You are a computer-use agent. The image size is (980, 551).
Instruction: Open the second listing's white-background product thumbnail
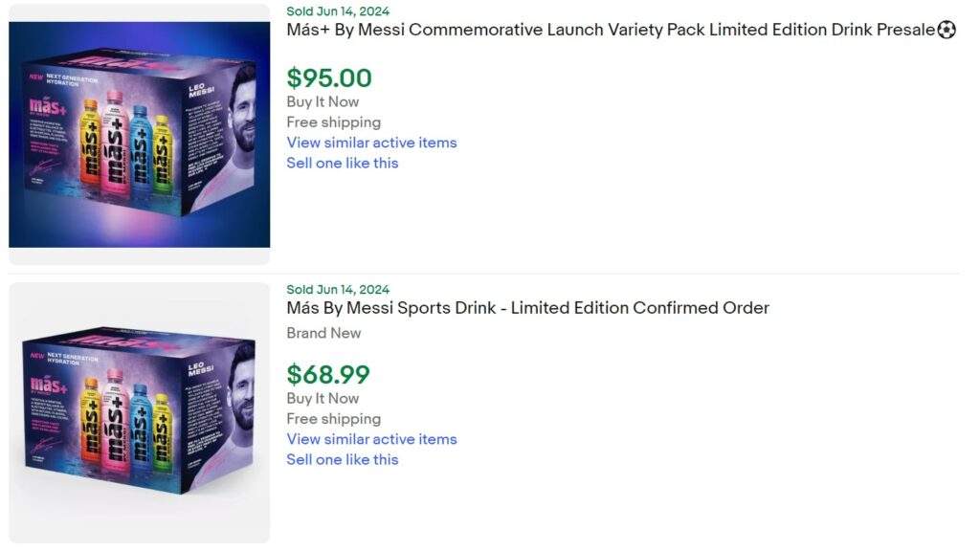[140, 411]
